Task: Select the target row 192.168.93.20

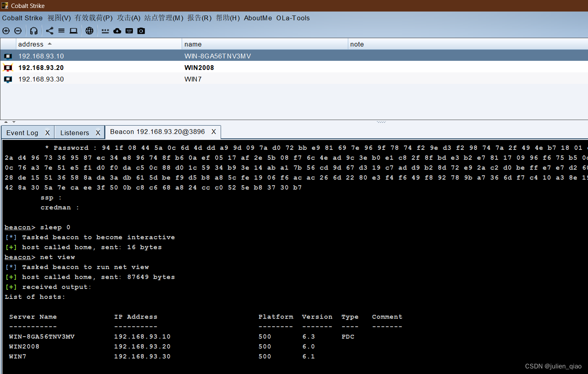Action: pos(294,68)
